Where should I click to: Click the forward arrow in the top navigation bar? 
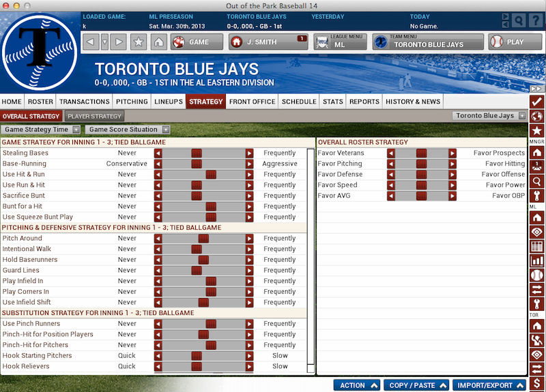click(x=118, y=42)
